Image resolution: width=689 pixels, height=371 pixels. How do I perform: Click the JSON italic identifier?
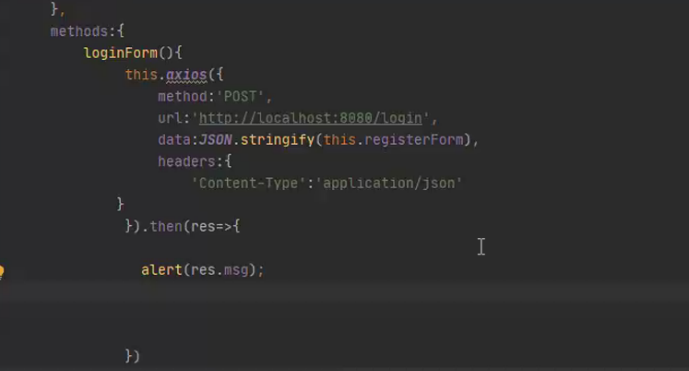tap(215, 140)
